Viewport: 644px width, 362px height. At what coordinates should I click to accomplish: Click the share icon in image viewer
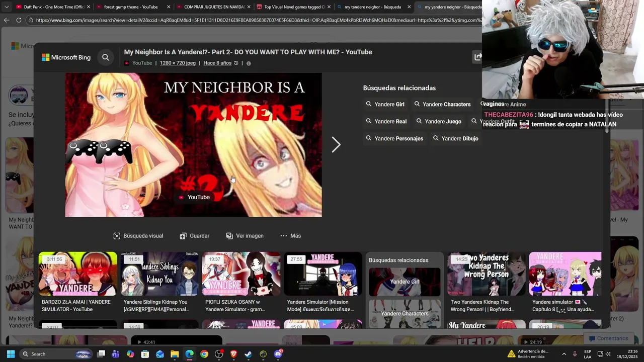click(477, 57)
